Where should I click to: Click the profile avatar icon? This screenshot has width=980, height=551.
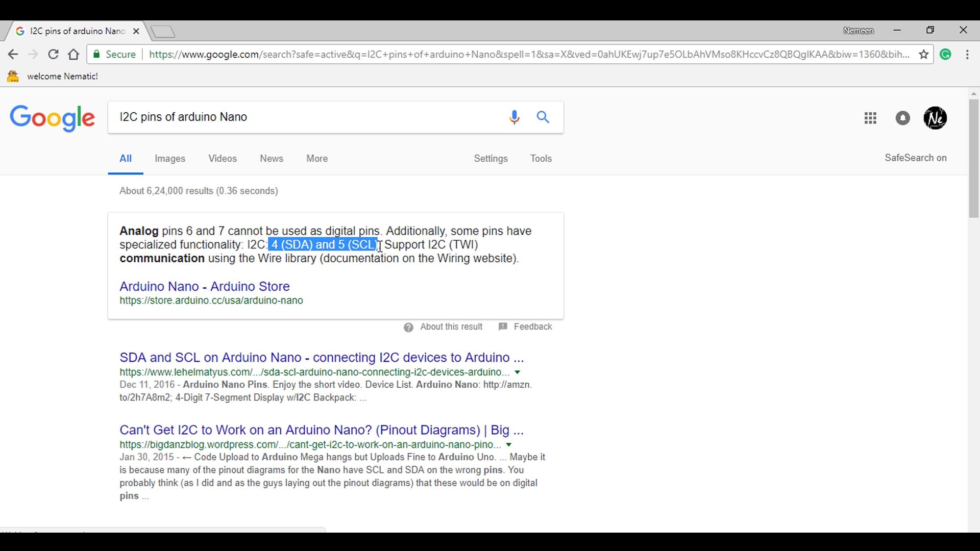(x=935, y=118)
